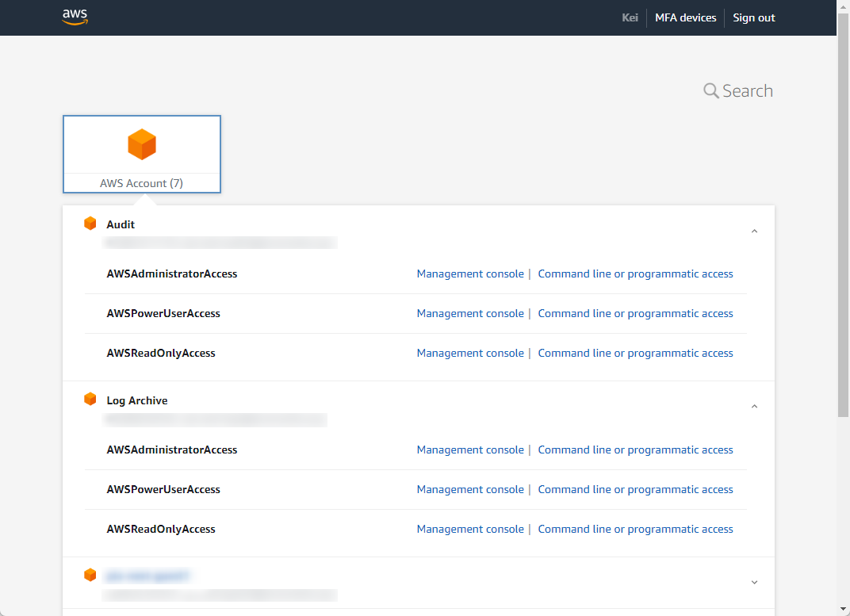Get command line access for Audit AWSAdministratorAccess

pyautogui.click(x=635, y=274)
